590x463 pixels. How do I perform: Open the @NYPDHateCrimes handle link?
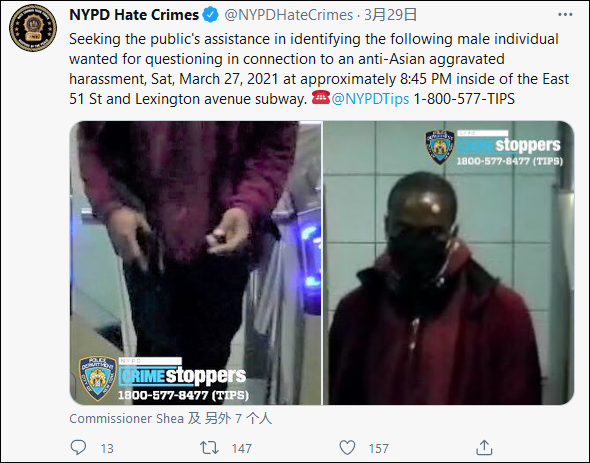coord(289,15)
